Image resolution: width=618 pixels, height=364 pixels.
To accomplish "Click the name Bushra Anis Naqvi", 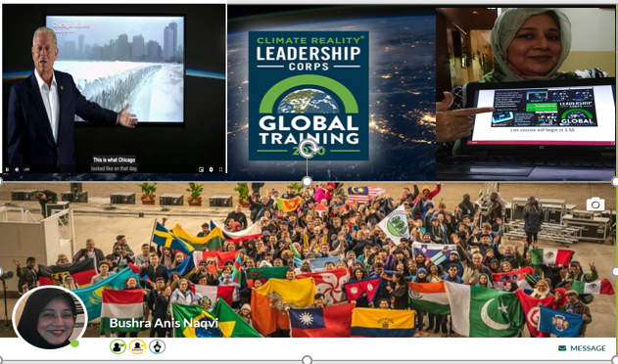I will tap(164, 323).
